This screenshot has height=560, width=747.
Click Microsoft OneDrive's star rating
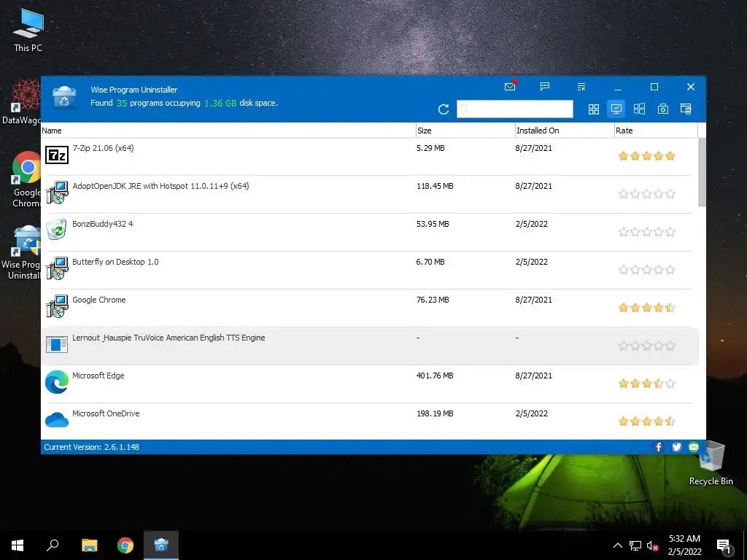coord(646,421)
